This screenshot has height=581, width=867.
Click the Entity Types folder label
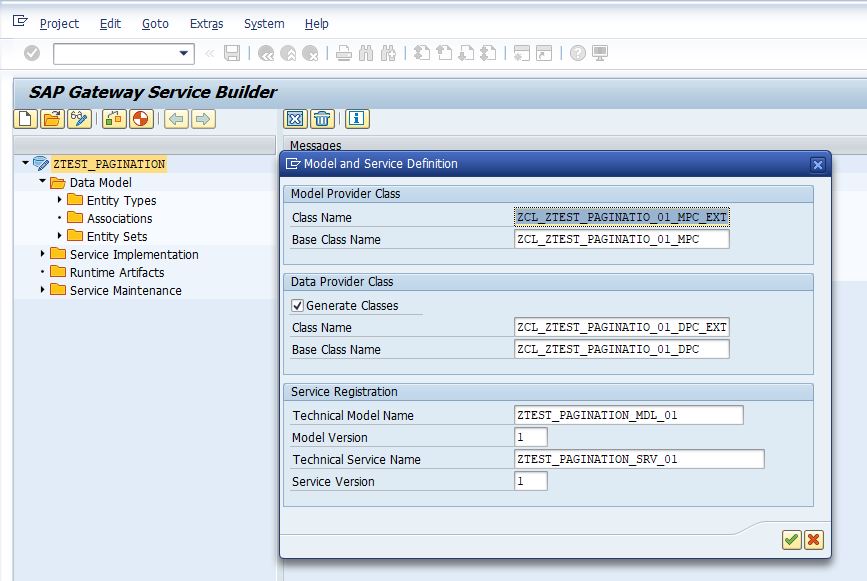point(121,201)
